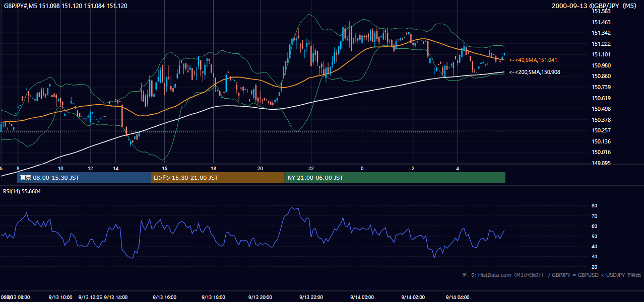Click RSI scale value 30
This screenshot has width=644, height=302.
click(594, 256)
